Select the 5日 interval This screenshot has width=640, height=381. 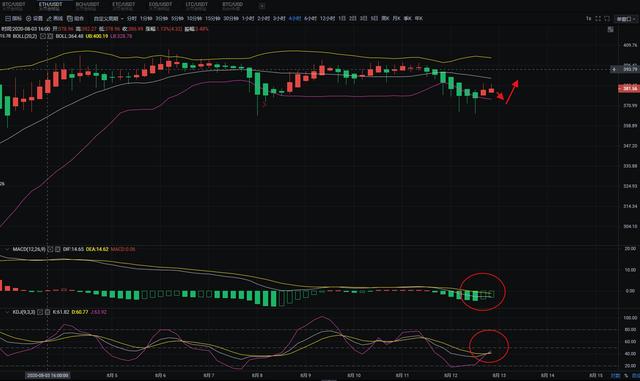click(374, 18)
